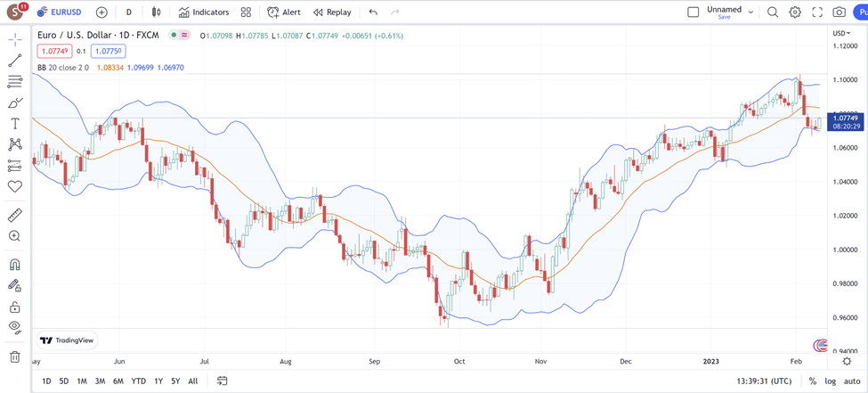The width and height of the screenshot is (868, 393).
Task: Toggle auto scale mode
Action: [x=852, y=381]
